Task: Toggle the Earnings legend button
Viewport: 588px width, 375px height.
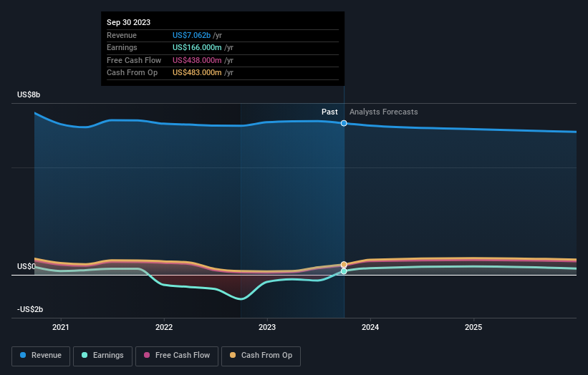Action: coord(102,356)
